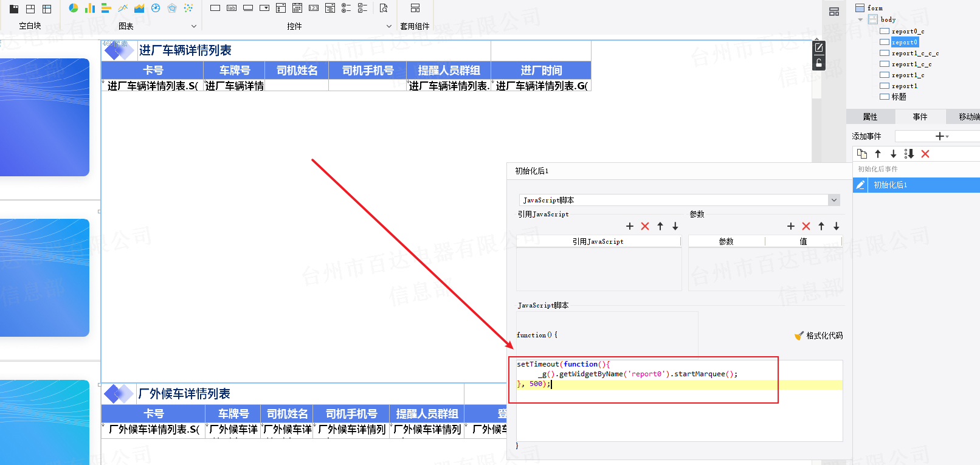Select the number input widget icon

[x=314, y=8]
